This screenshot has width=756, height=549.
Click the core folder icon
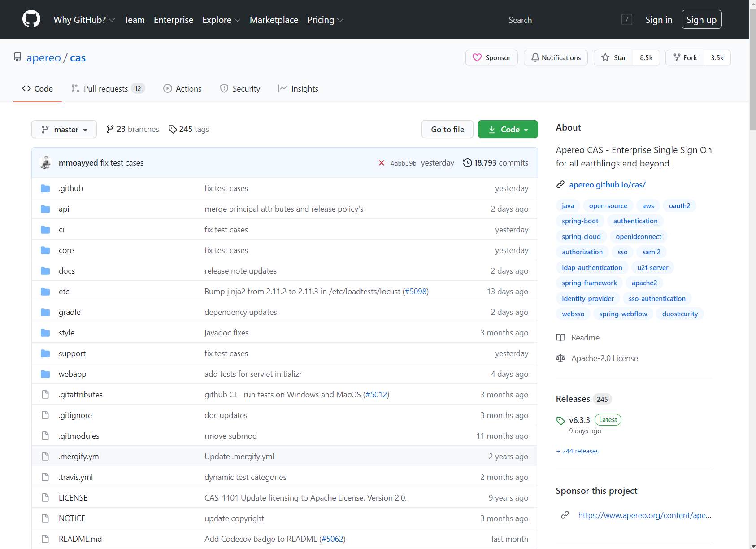(45, 250)
